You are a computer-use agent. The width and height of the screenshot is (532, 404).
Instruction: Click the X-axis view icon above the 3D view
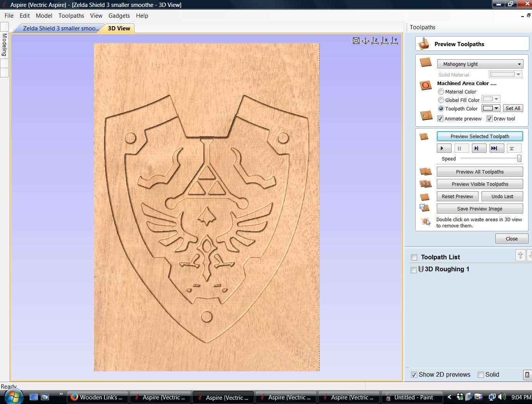click(384, 40)
